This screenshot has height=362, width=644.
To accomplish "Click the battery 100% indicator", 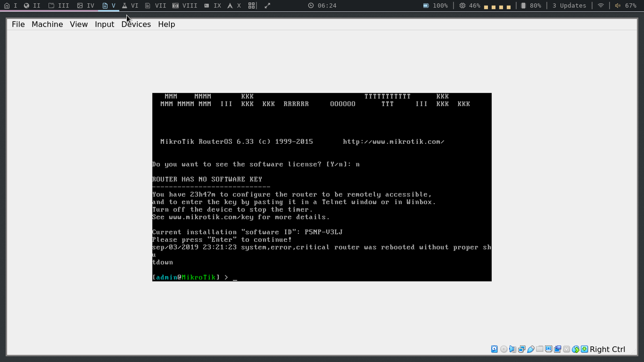I will (x=435, y=6).
